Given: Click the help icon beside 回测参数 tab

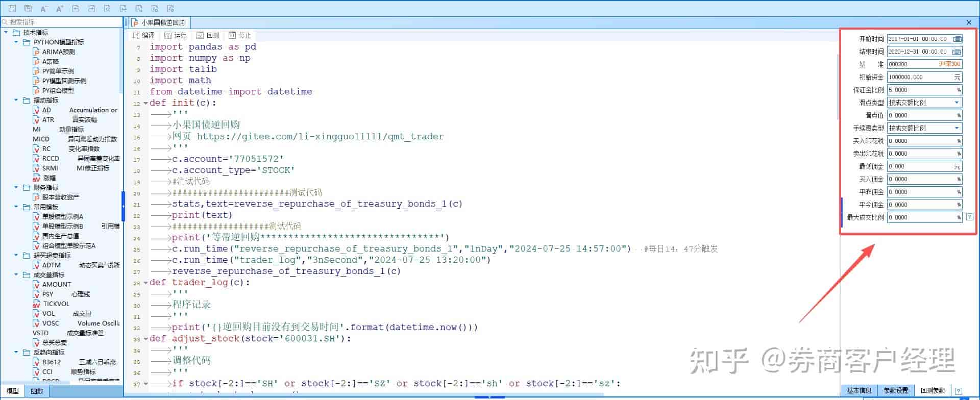Looking at the screenshot, I should 959,391.
